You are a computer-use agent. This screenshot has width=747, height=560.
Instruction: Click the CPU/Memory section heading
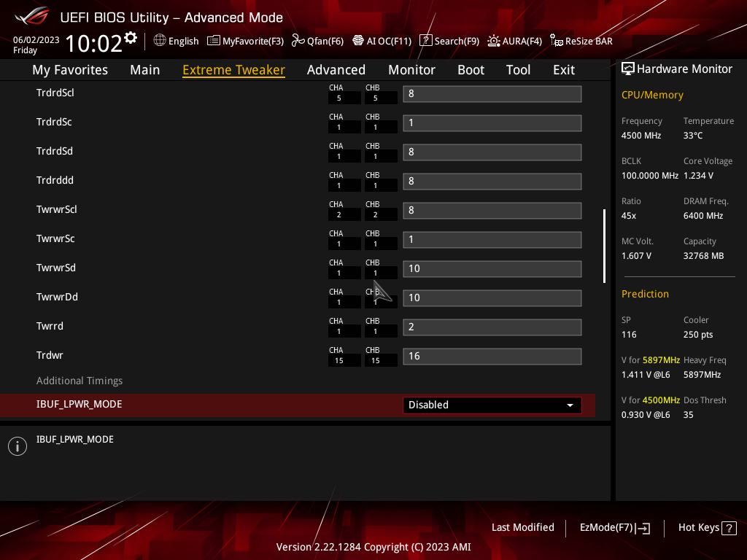click(652, 96)
